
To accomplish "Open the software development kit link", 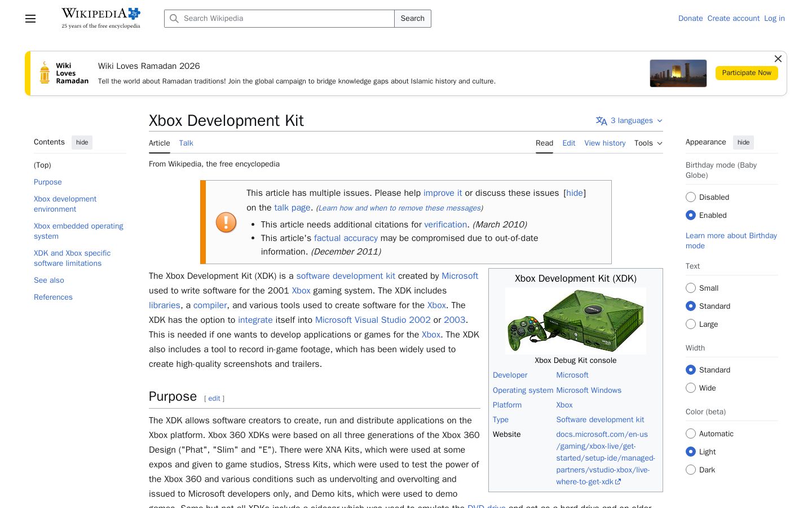I will (x=346, y=276).
